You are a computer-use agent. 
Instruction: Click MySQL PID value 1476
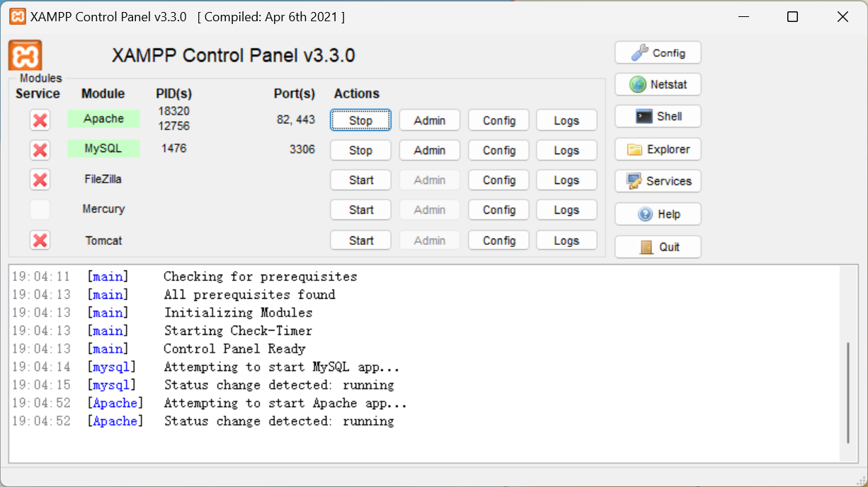tap(174, 148)
